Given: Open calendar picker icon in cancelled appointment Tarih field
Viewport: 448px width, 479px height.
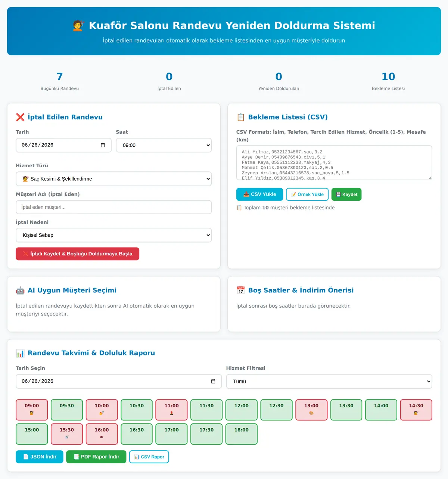Looking at the screenshot, I should click(103, 145).
